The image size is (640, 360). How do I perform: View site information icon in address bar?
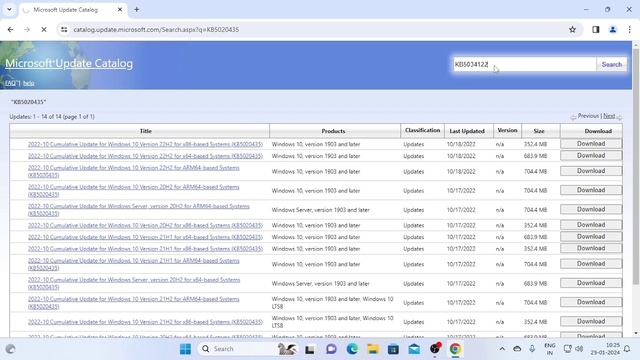[x=64, y=29]
